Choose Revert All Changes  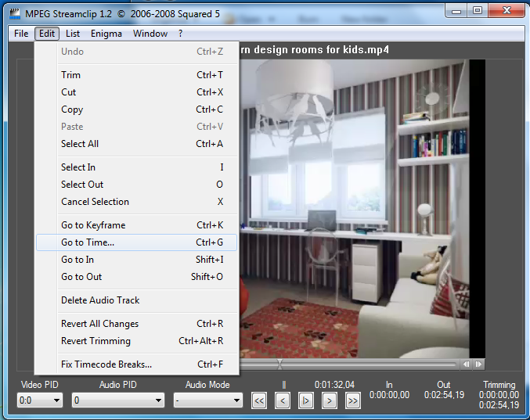[x=136, y=324]
